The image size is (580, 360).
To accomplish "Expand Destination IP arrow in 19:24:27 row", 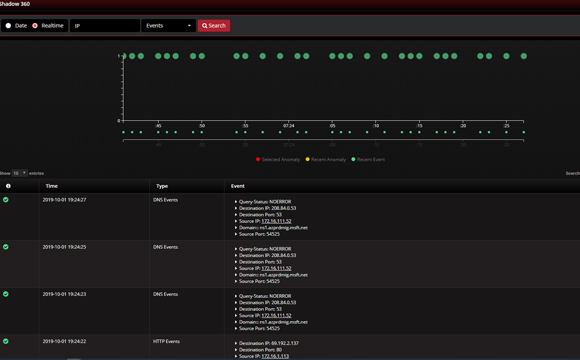I will point(236,208).
